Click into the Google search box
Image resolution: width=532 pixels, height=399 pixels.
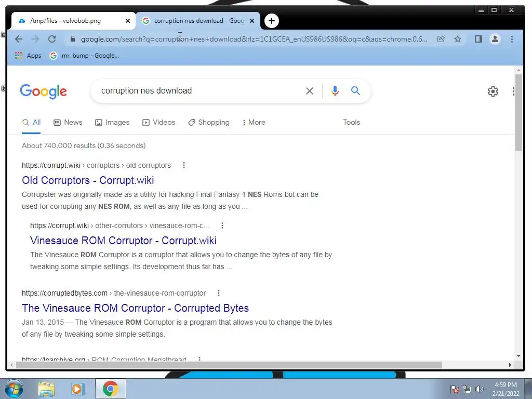coord(200,90)
